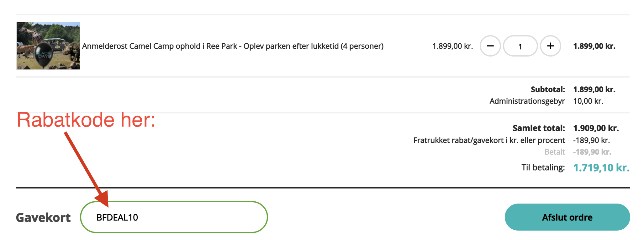Click the Subtotal label

(x=547, y=90)
